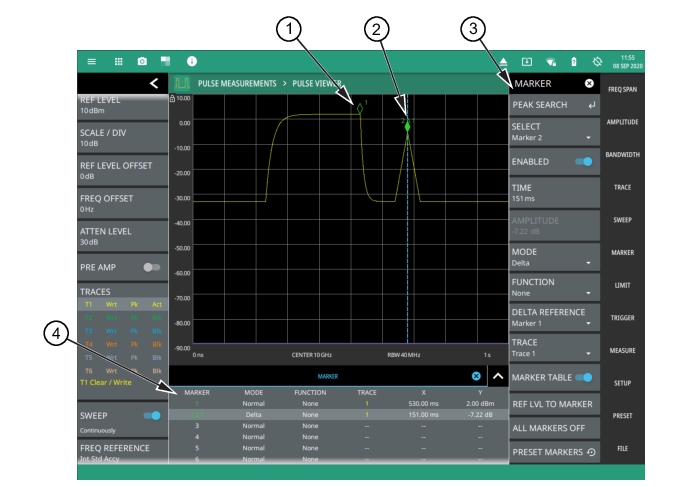This screenshot has width=689, height=487.
Task: Select the TRIGGER menu item
Action: [622, 318]
